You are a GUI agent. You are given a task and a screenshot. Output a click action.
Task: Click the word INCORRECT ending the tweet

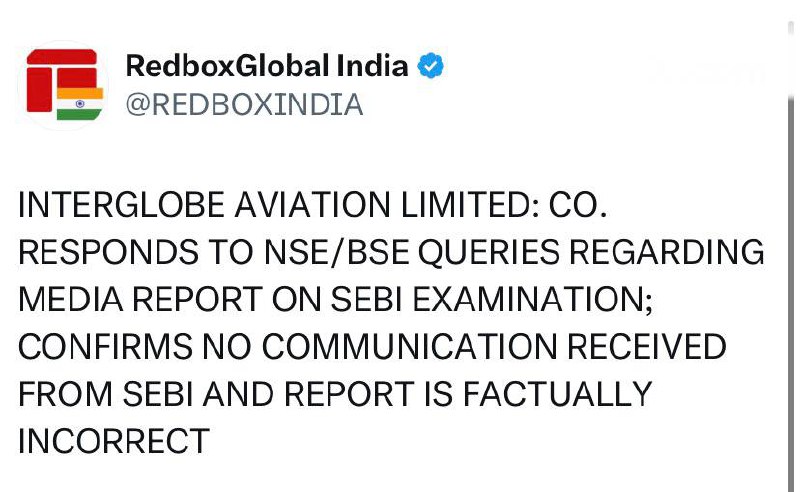tap(114, 440)
